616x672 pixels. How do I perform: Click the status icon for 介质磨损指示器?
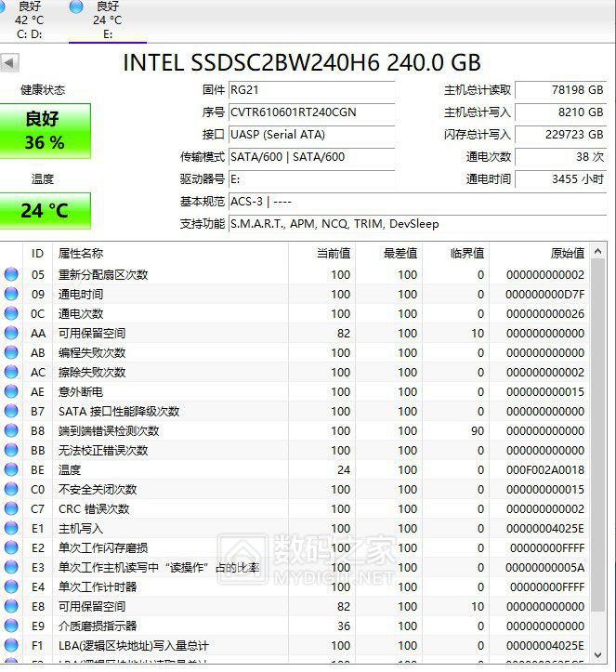coord(11,626)
